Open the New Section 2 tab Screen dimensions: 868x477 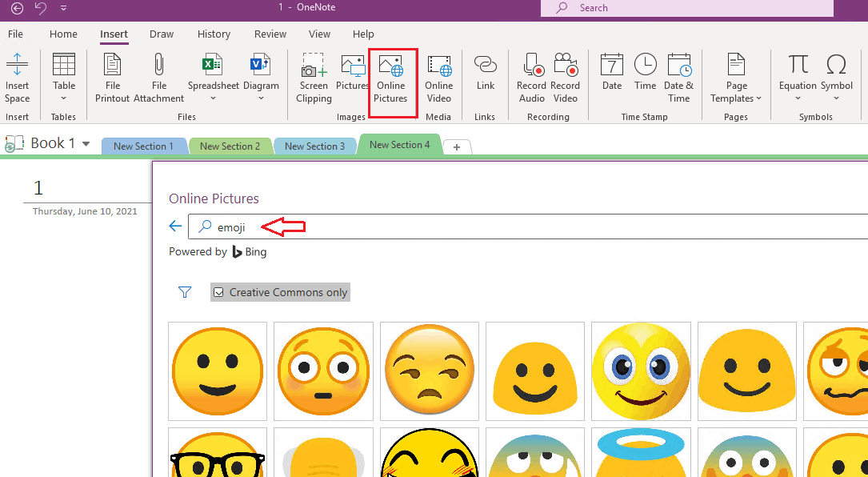pos(230,146)
